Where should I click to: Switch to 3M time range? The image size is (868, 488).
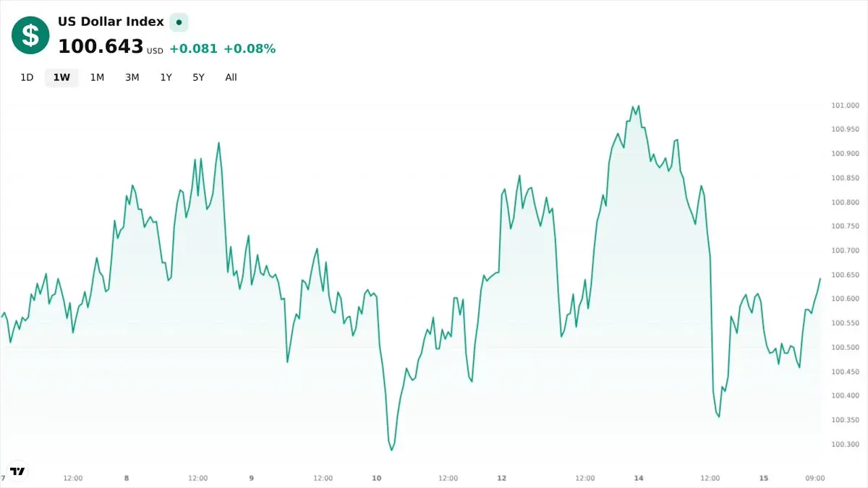tap(132, 77)
